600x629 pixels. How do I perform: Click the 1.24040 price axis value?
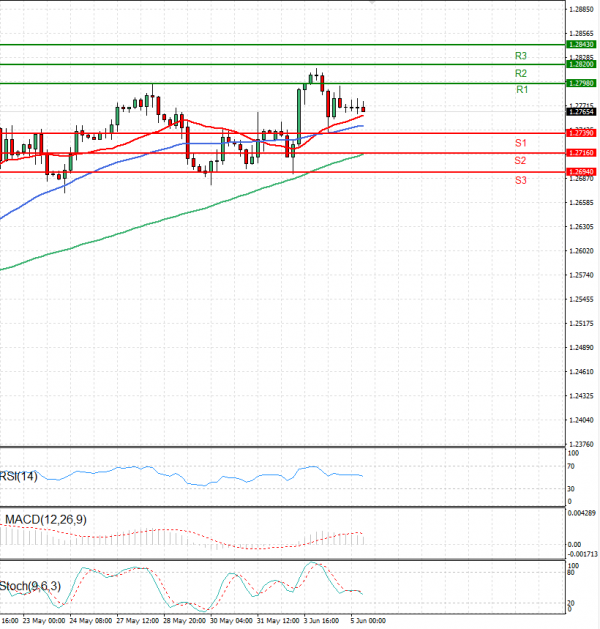click(581, 420)
